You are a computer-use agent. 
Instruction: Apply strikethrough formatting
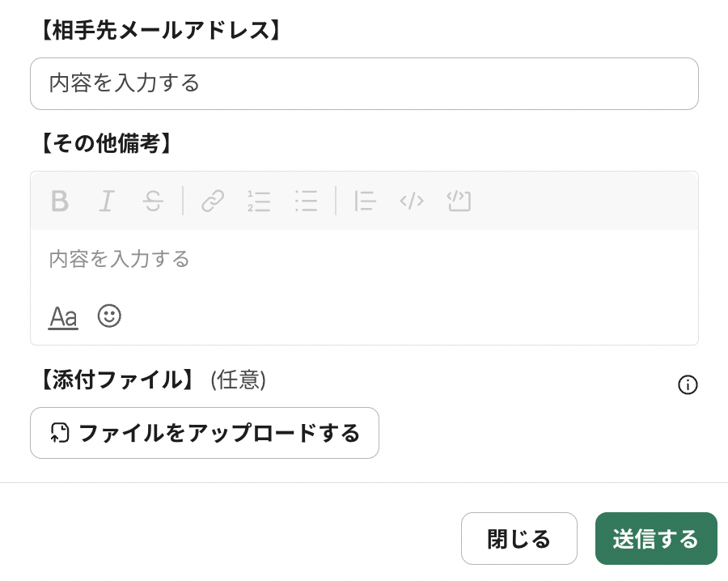click(x=153, y=201)
